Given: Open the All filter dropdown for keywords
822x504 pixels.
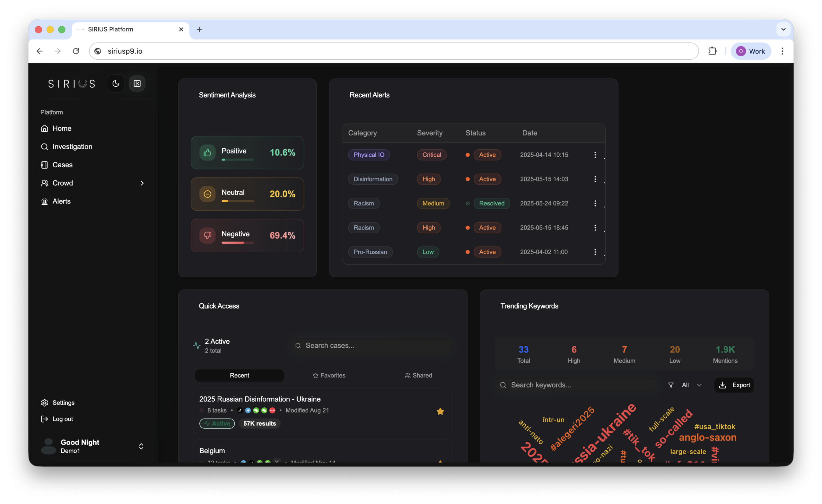Looking at the screenshot, I should [685, 385].
